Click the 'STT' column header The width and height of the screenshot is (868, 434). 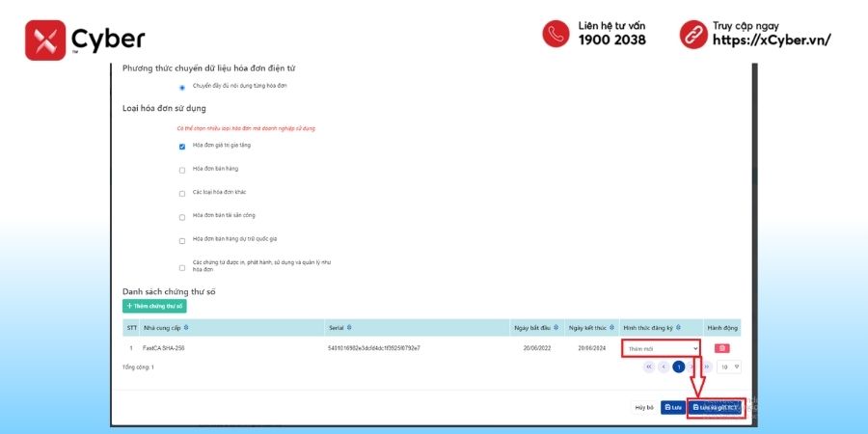[x=132, y=328]
